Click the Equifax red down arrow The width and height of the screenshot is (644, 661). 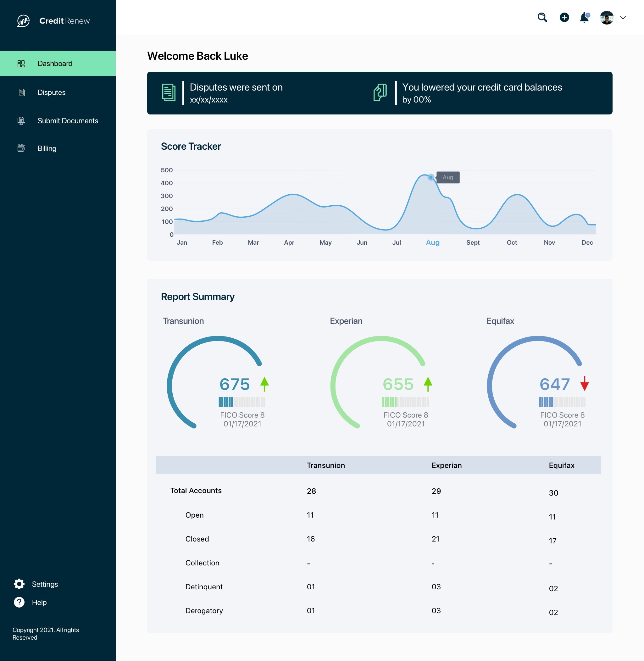585,384
